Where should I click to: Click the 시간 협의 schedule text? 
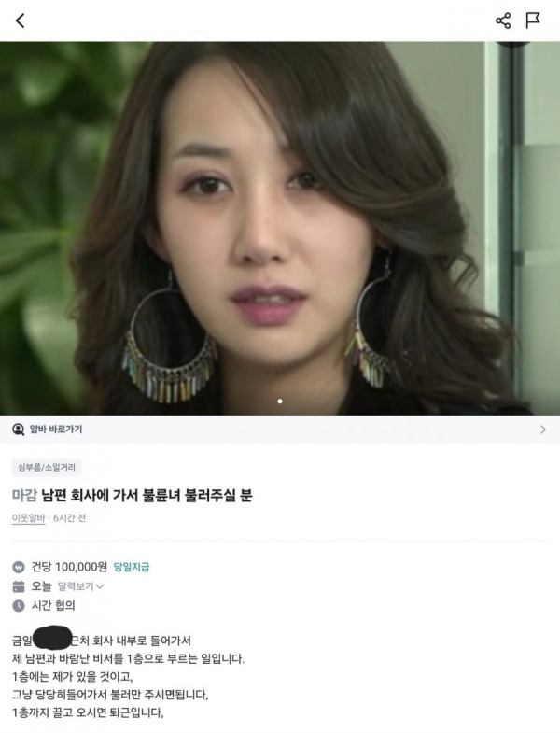pos(53,605)
